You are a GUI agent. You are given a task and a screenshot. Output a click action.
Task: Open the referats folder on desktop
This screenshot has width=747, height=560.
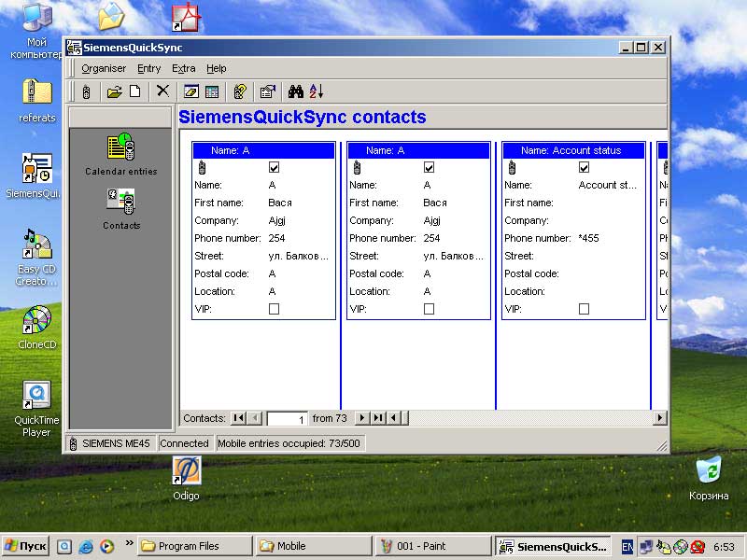click(x=36, y=101)
